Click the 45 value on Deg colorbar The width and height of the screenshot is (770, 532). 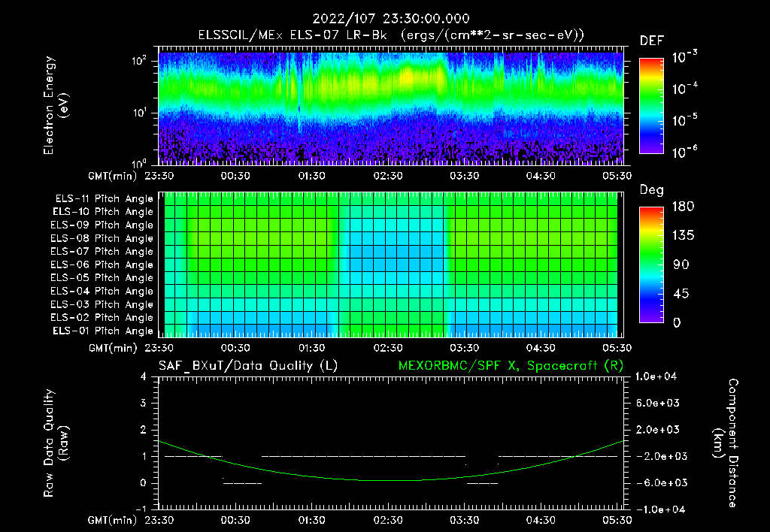(681, 294)
